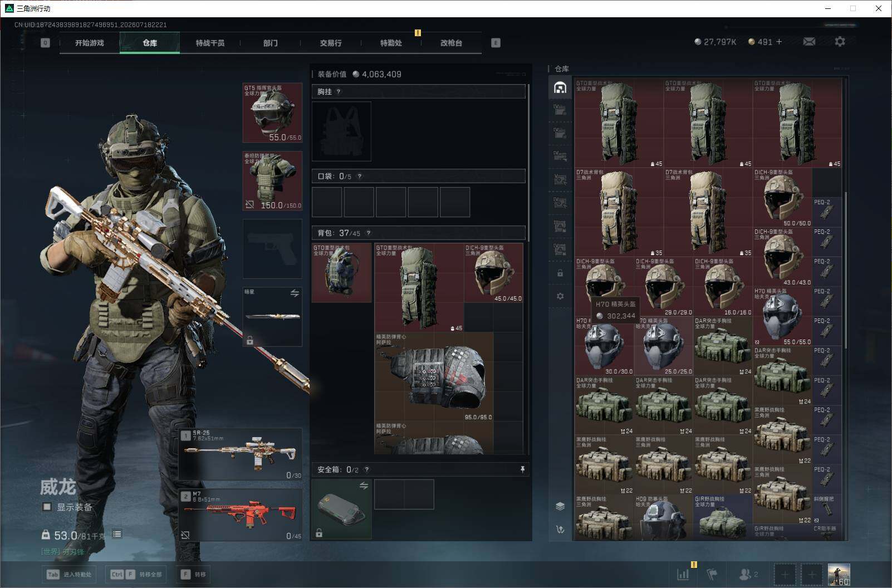Open the 交易行 tab

[x=331, y=43]
